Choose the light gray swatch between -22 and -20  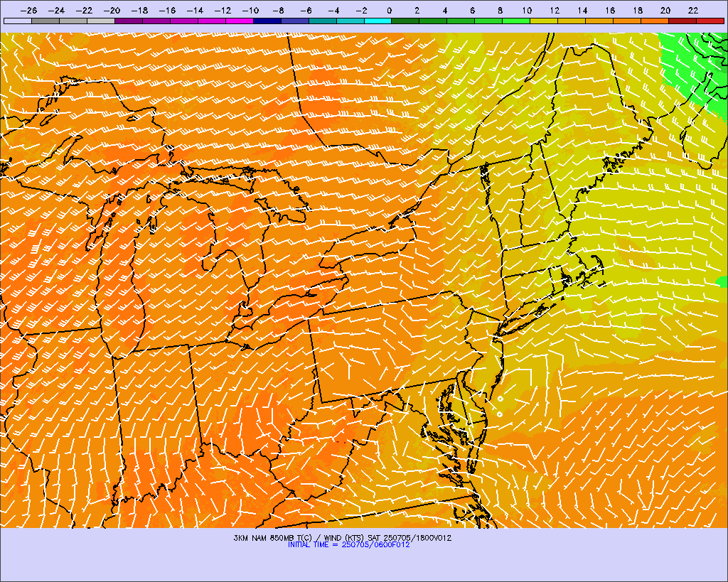coord(101,21)
